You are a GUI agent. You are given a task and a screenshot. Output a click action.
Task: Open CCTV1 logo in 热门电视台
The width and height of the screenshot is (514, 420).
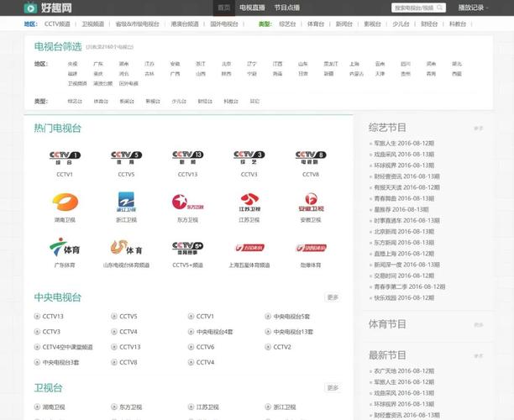click(x=65, y=158)
